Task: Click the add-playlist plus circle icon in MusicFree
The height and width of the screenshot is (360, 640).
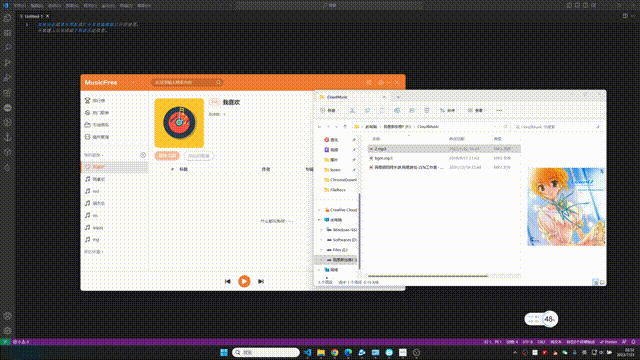Action: click(143, 155)
